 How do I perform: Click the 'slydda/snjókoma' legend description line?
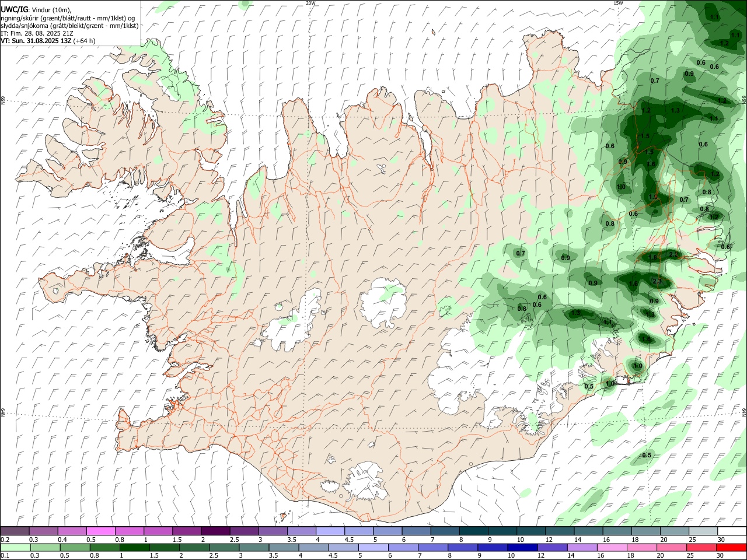pos(69,26)
